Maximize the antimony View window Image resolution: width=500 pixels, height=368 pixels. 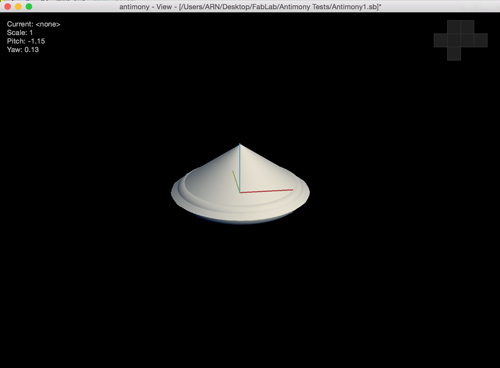click(29, 6)
